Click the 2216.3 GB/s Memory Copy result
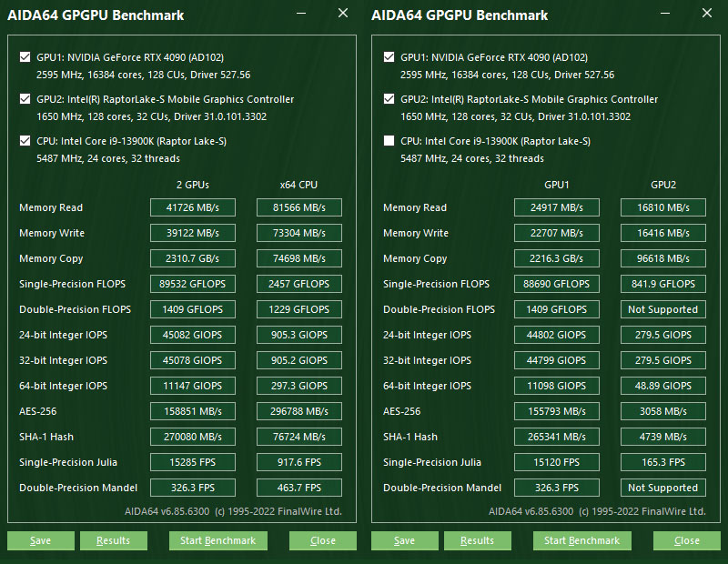This screenshot has width=728, height=564. (557, 258)
